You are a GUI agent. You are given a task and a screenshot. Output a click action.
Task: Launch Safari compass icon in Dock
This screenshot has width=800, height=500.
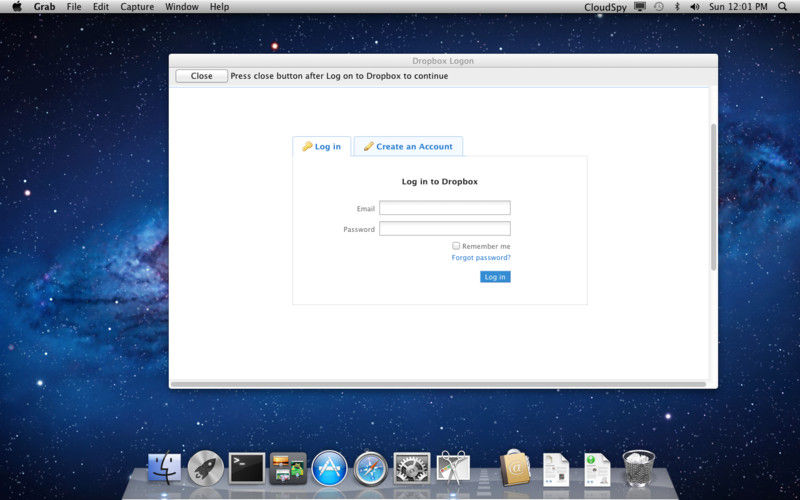[x=370, y=468]
